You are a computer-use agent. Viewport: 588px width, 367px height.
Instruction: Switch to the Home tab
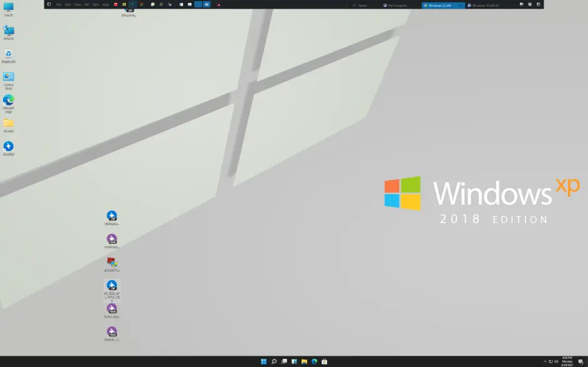[x=360, y=5]
